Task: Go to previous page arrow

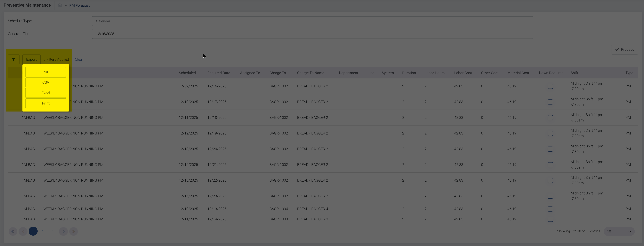Action: pos(23,231)
